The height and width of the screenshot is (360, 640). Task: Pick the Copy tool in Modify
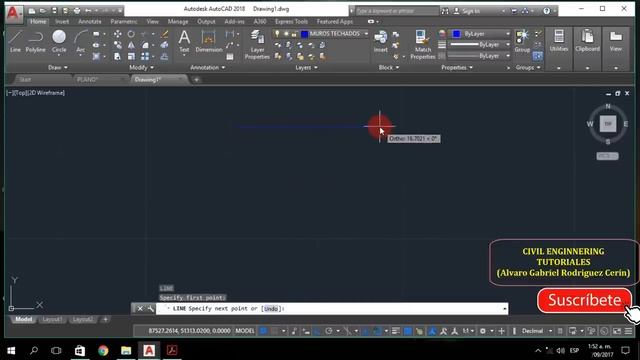118,45
